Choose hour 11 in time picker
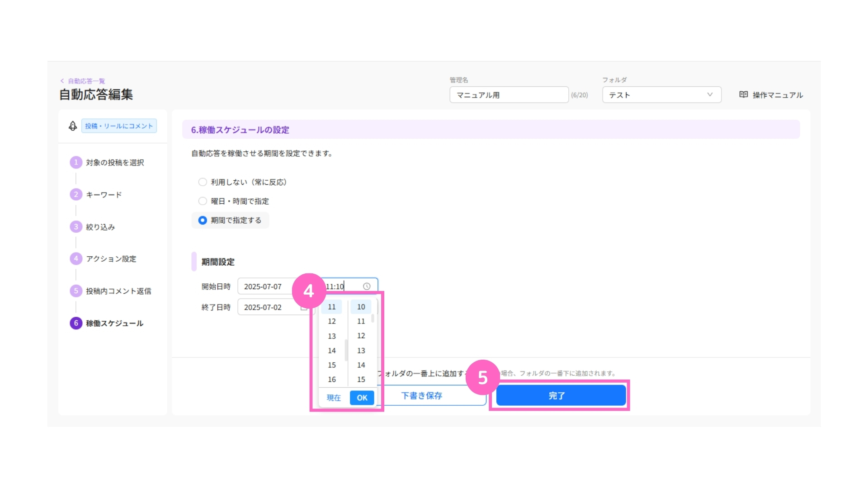 coord(332,307)
